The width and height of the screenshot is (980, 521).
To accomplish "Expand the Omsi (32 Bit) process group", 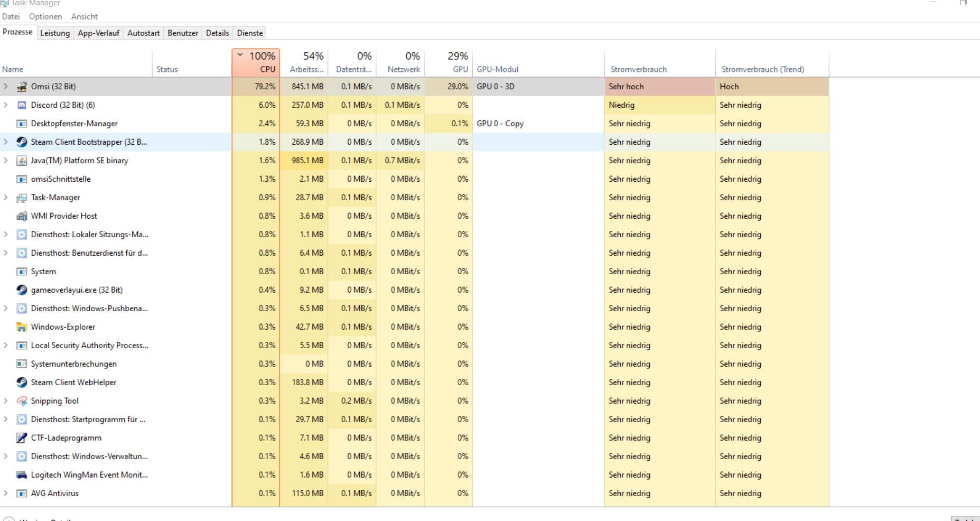I will (6, 87).
